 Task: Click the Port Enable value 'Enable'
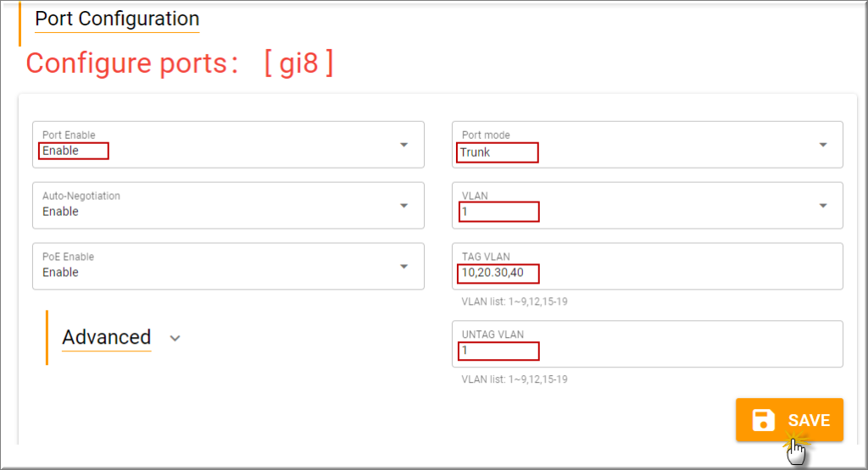point(61,151)
